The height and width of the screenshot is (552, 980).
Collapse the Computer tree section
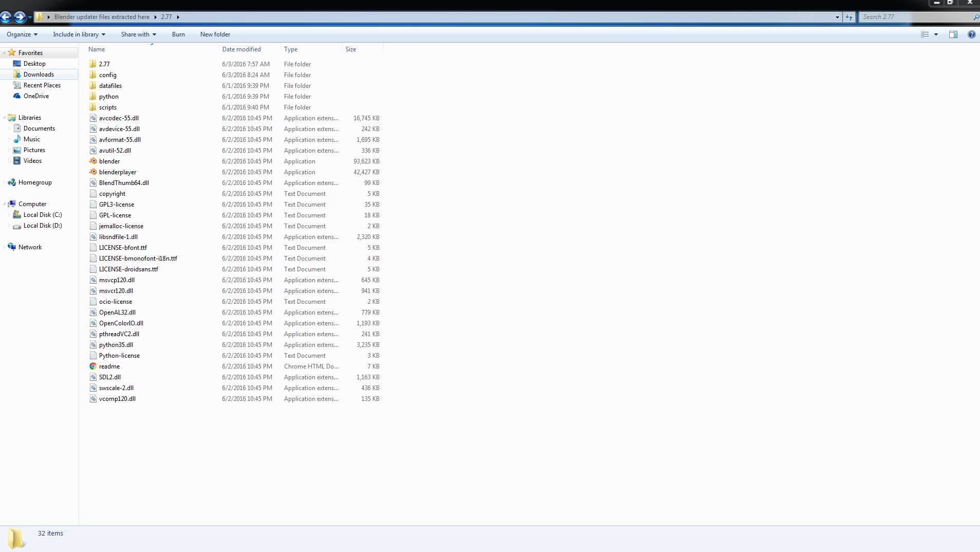pos(4,204)
